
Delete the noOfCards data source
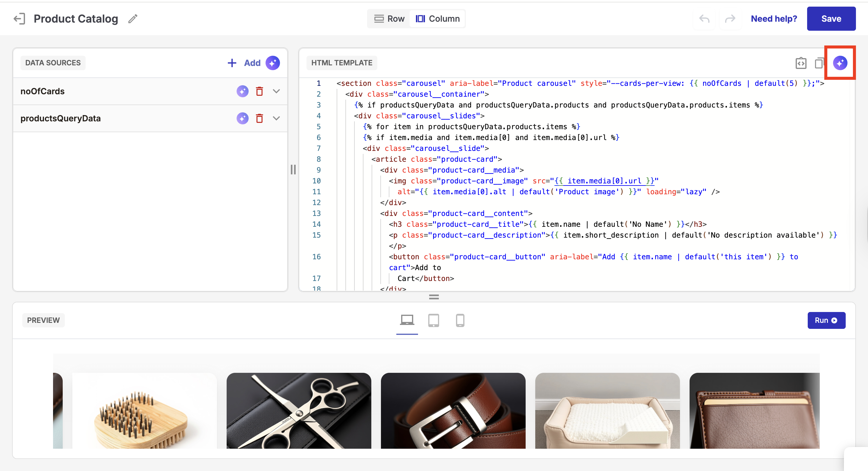[x=259, y=91]
